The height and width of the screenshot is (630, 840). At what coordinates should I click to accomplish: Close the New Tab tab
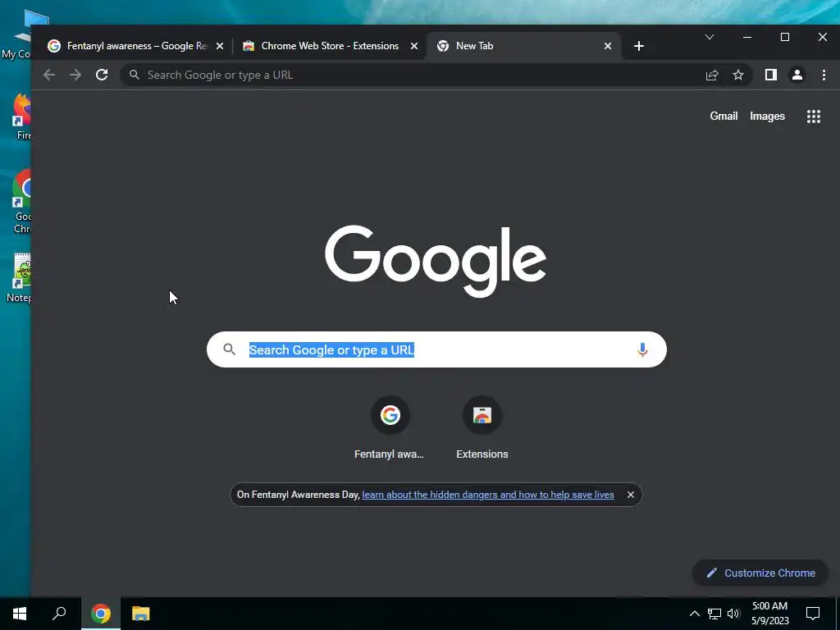click(x=608, y=46)
